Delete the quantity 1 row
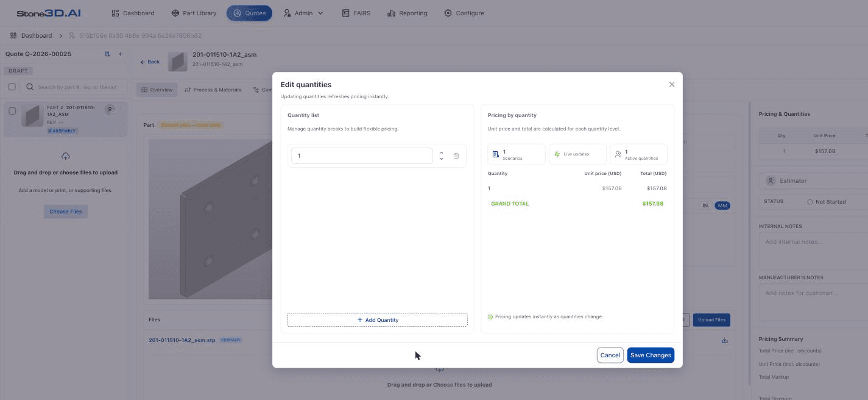This screenshot has width=868, height=400. (x=456, y=156)
